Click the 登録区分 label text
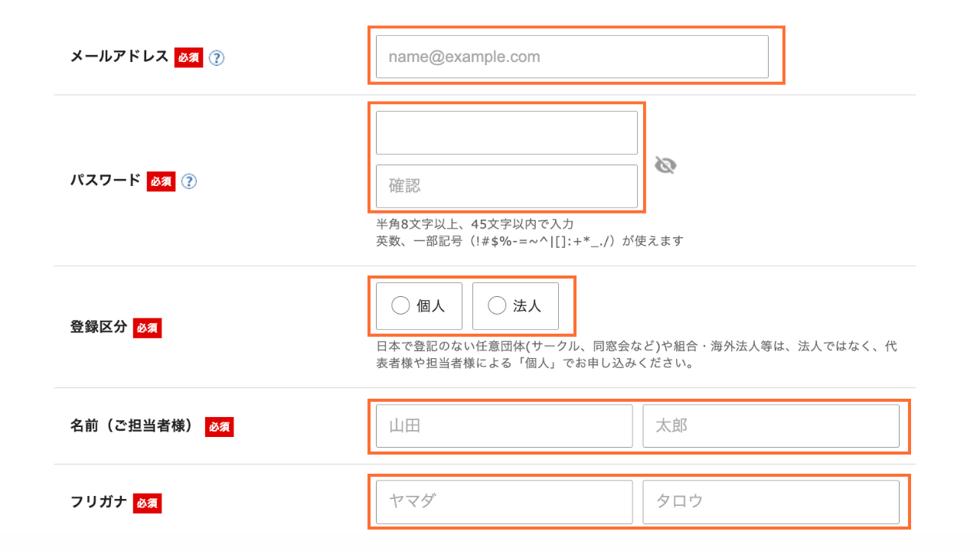Screen dimensions: 980x551 (99, 328)
